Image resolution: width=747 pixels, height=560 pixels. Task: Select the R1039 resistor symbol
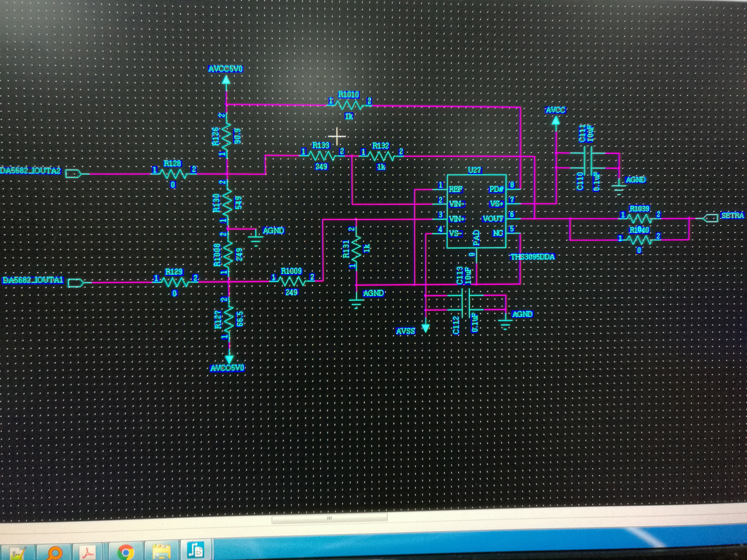[x=640, y=219]
